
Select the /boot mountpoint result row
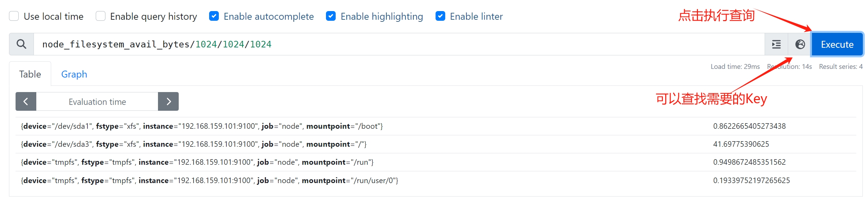436,126
